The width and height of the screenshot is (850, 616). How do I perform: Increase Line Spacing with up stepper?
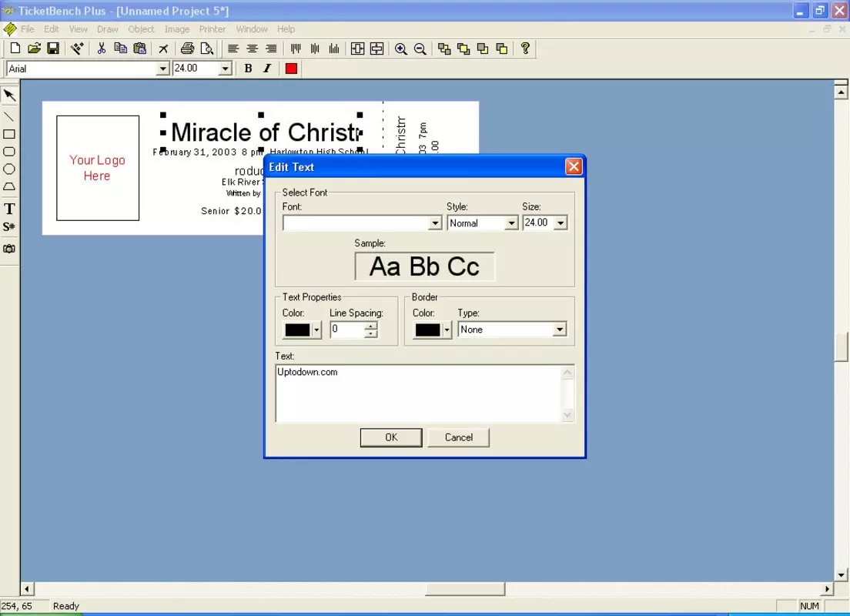370,326
